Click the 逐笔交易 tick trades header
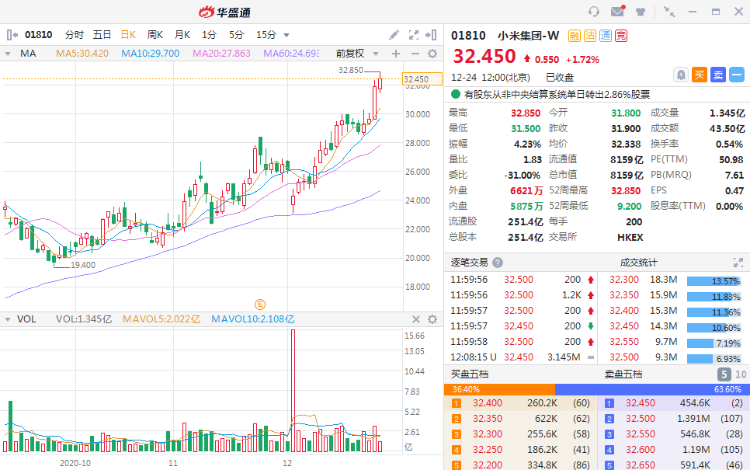The height and width of the screenshot is (470, 750). click(469, 262)
